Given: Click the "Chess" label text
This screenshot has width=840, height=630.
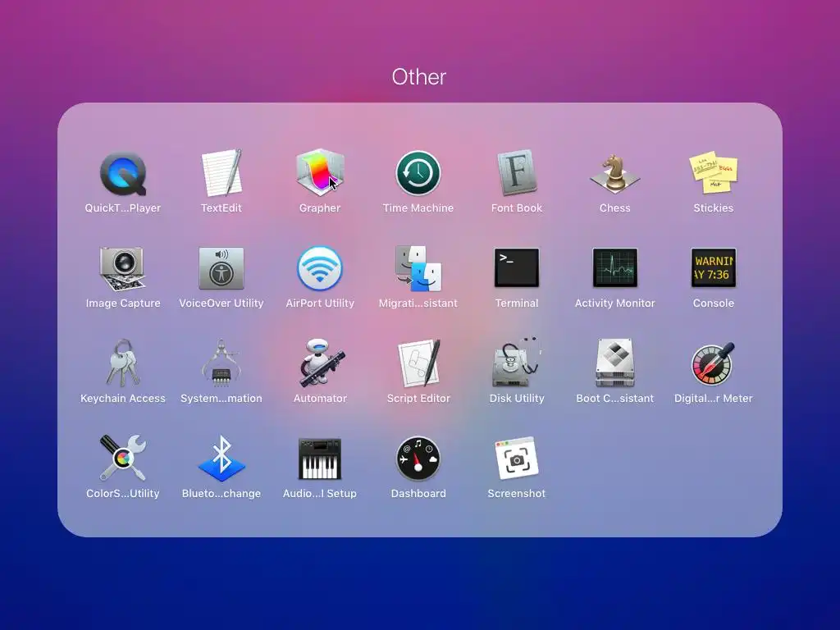Looking at the screenshot, I should (x=615, y=208).
